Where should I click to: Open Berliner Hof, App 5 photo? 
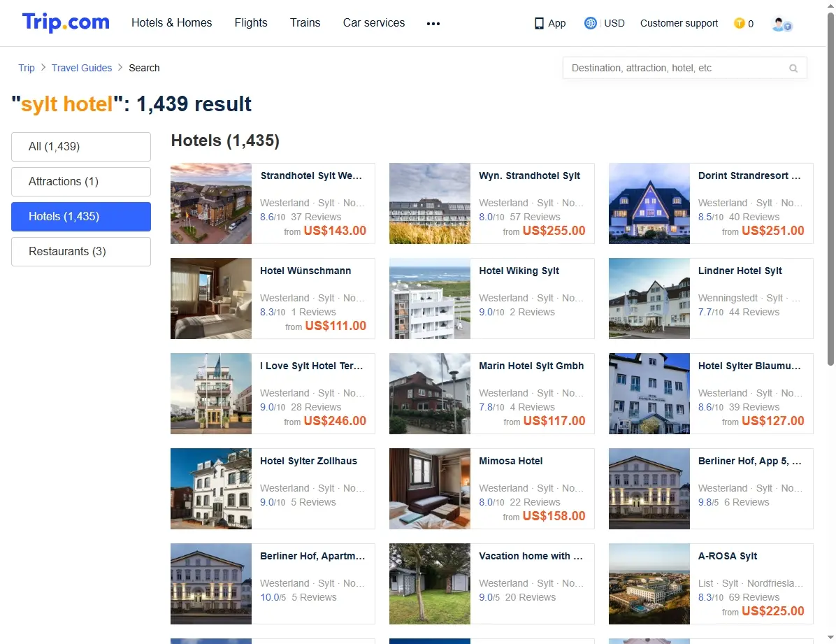pyautogui.click(x=649, y=489)
